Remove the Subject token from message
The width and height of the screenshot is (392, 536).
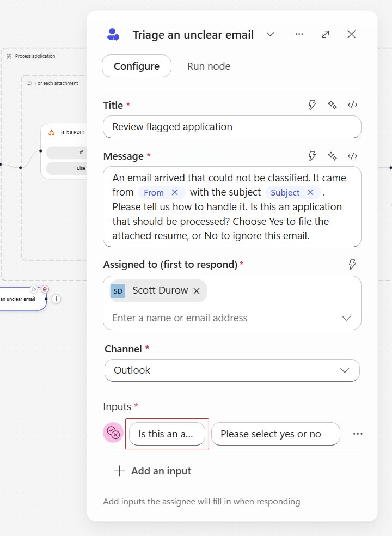310,192
